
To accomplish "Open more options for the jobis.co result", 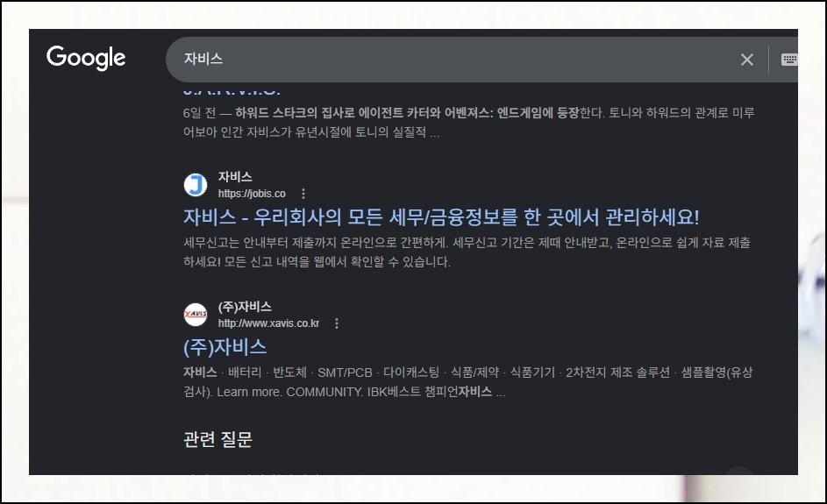I will coord(303,194).
